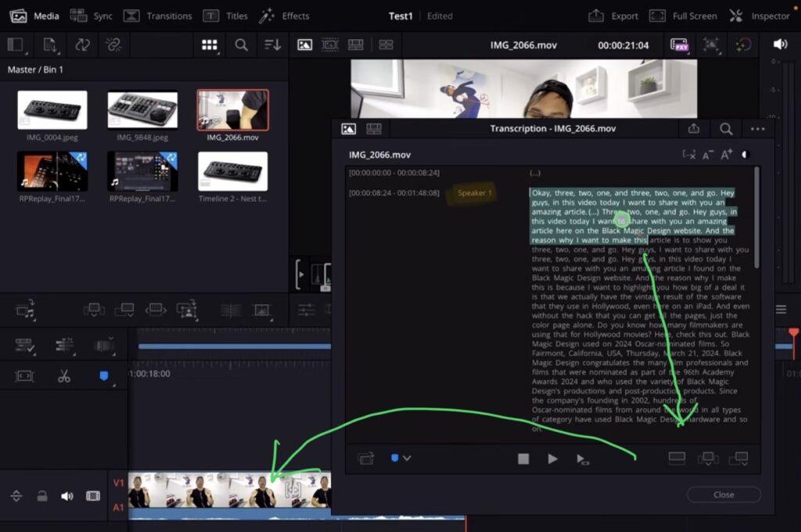This screenshot has height=532, width=801.
Task: Toggle the blue snapping icon near the scissors tool
Action: click(x=103, y=376)
